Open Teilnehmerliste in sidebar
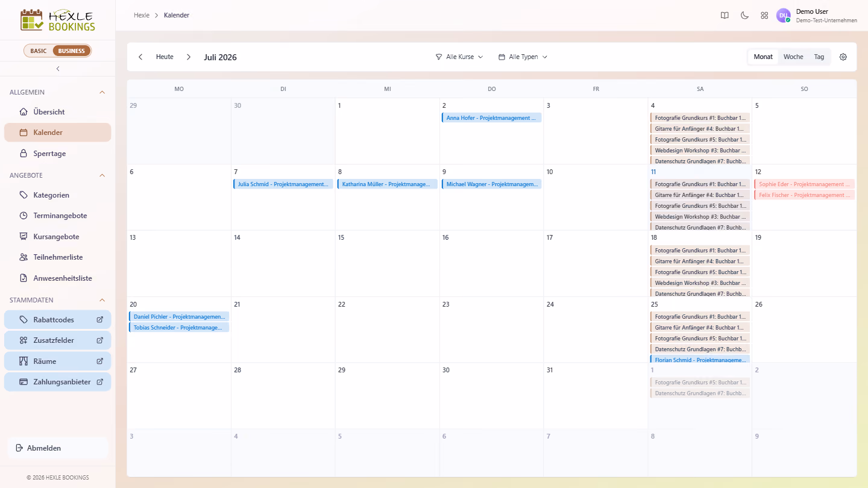The width and height of the screenshot is (868, 488). click(58, 257)
